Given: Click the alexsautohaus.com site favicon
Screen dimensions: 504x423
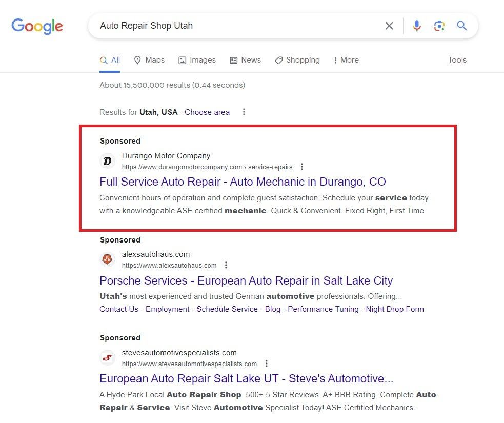Looking at the screenshot, I should tap(107, 259).
